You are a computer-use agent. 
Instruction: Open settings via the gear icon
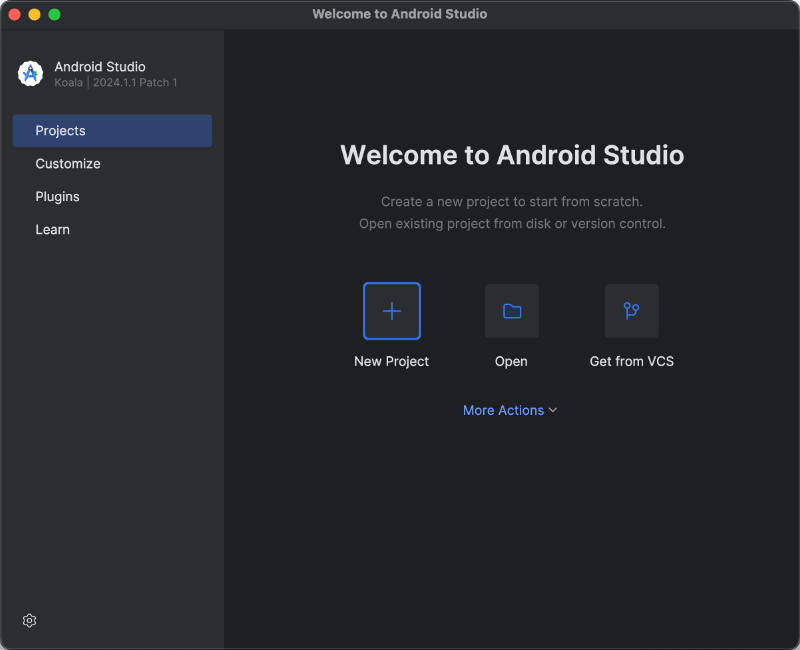pyautogui.click(x=30, y=620)
